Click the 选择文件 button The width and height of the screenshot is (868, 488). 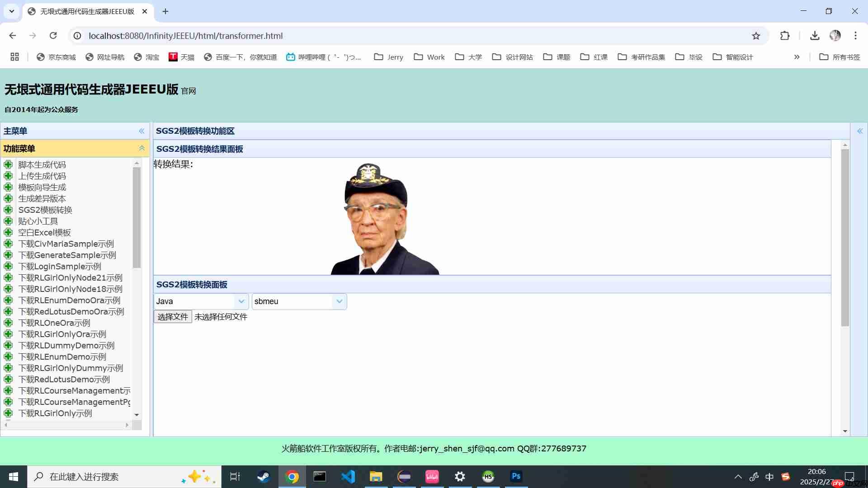(172, 317)
